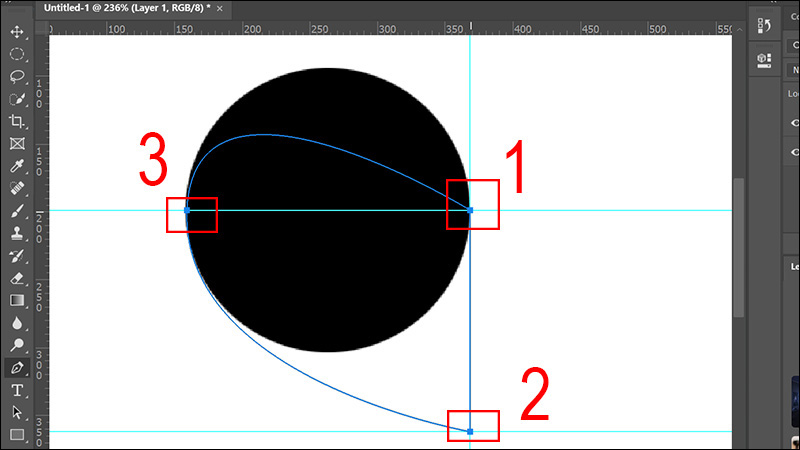Select the Brush tool
This screenshot has width=800, height=450.
click(17, 211)
